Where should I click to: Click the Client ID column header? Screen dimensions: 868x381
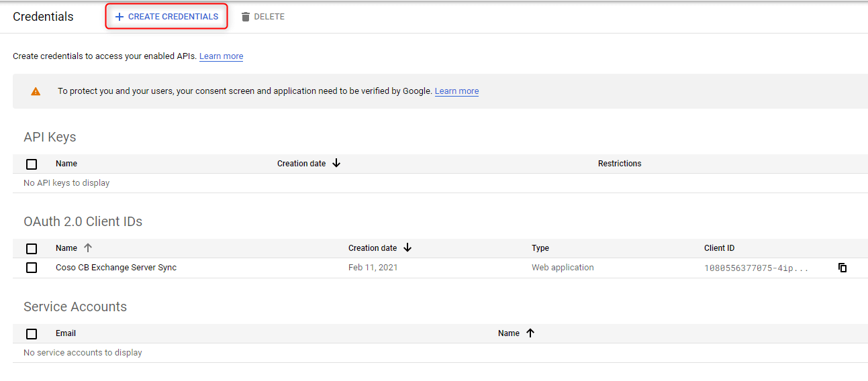tap(719, 248)
